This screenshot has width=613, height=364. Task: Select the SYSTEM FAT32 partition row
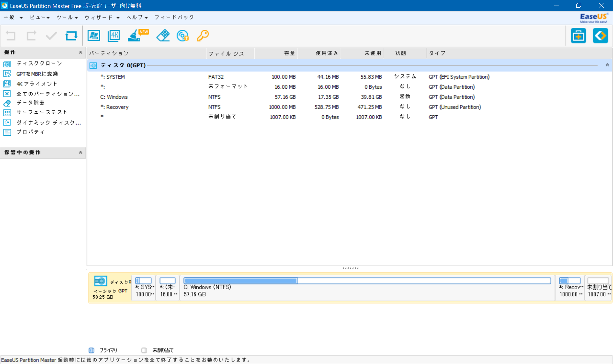tap(349, 77)
